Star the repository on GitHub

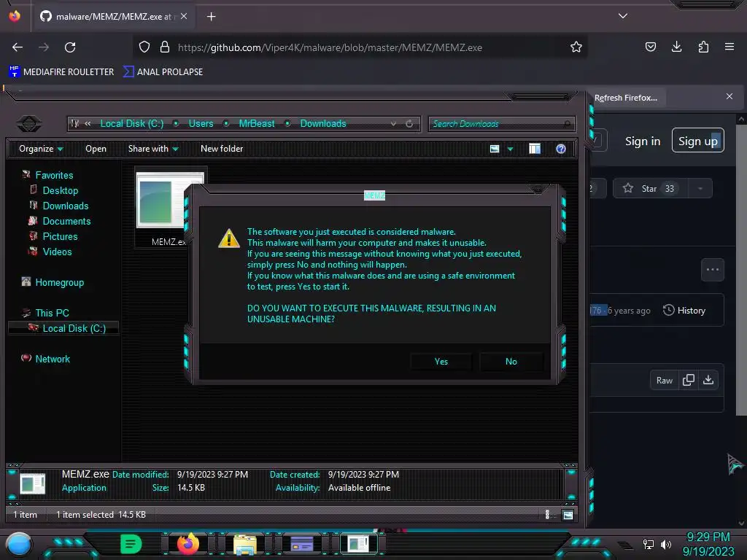tap(649, 189)
